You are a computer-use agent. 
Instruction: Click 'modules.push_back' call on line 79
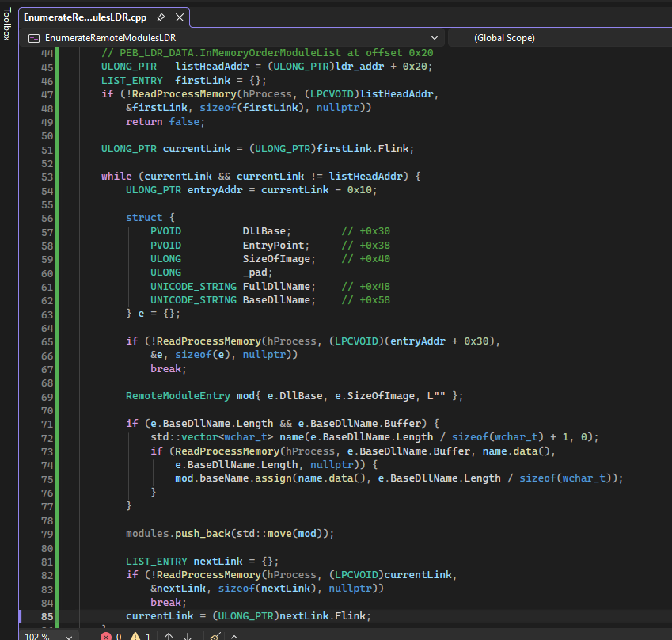pyautogui.click(x=178, y=534)
